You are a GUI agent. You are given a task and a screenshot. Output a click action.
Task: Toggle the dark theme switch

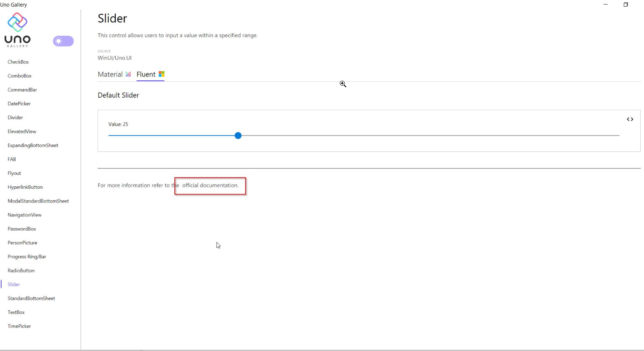coord(63,41)
